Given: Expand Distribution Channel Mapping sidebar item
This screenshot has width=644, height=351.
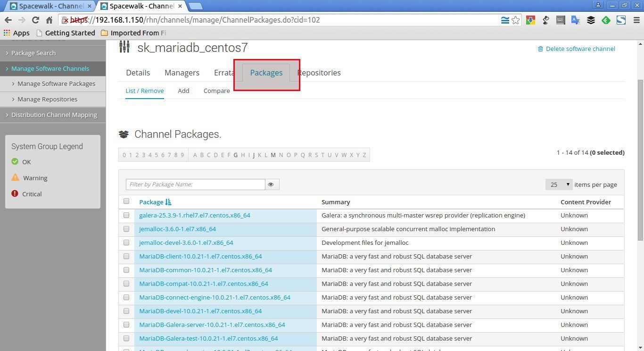Looking at the screenshot, I should coord(53,115).
